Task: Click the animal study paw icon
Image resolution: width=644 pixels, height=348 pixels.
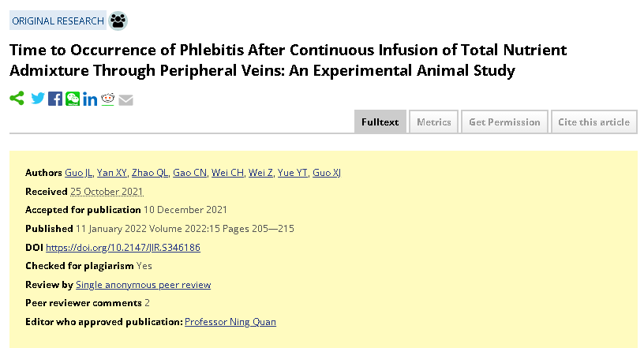Action: [x=118, y=21]
